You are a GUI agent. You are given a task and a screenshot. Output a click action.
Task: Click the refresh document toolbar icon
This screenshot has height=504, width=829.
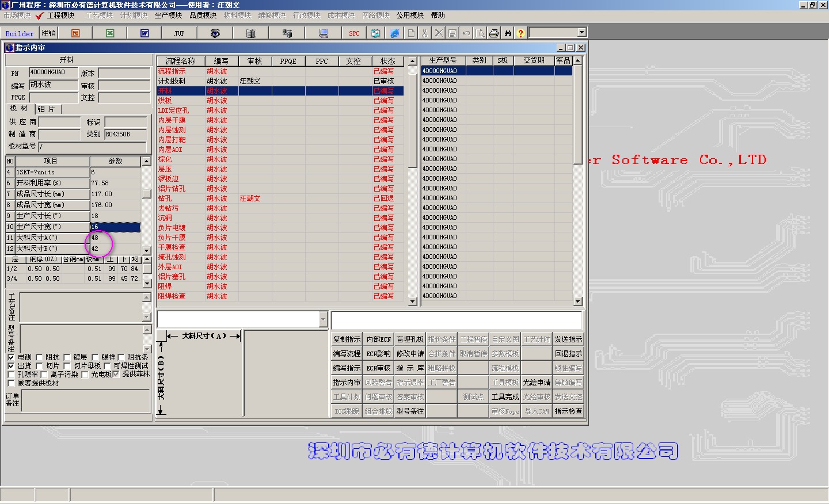pyautogui.click(x=375, y=33)
